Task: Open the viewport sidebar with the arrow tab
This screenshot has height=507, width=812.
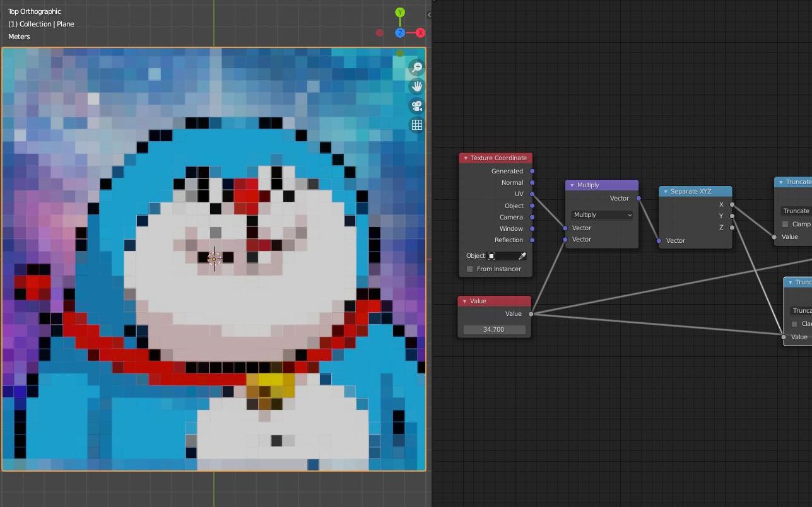Action: pyautogui.click(x=429, y=15)
